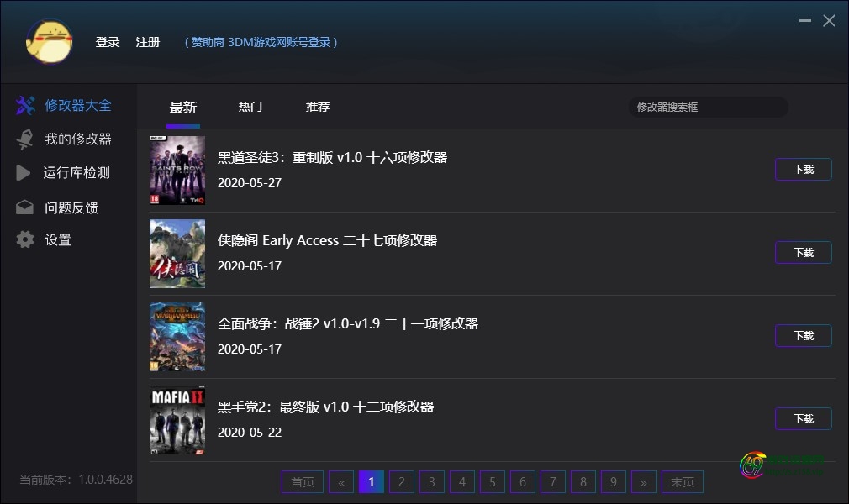Viewport: 849px width, 504px height.
Task: Switch to the 热门 tab
Action: (x=250, y=107)
